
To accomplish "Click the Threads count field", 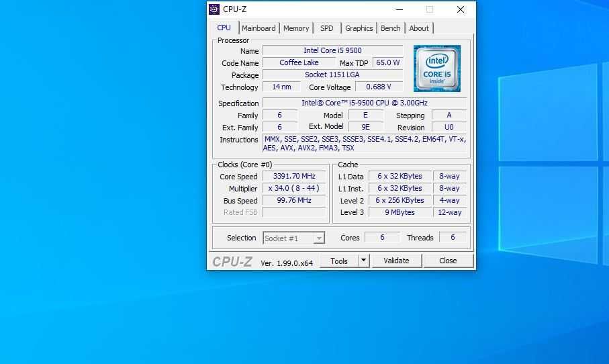I will (453, 237).
